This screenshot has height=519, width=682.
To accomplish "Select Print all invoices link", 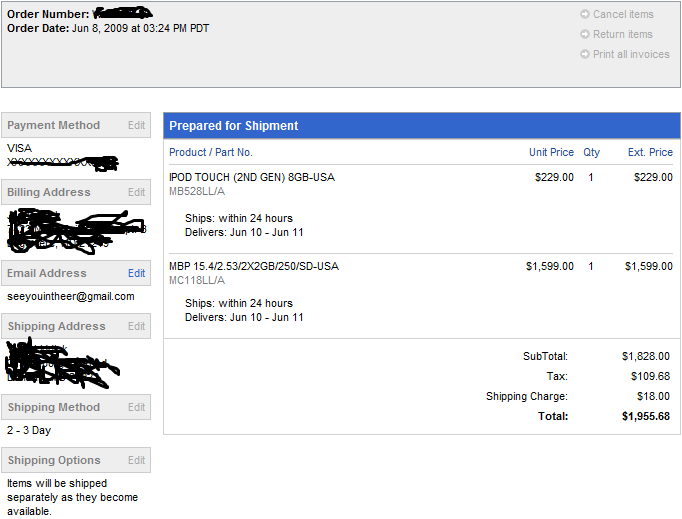I will point(631,54).
